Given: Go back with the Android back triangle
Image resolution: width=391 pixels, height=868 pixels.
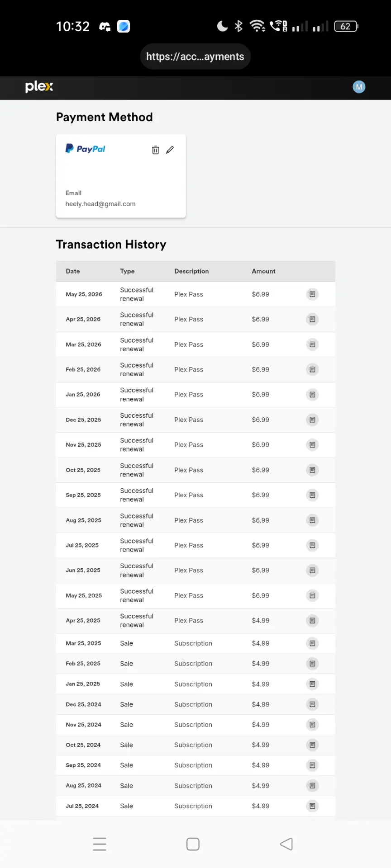Looking at the screenshot, I should point(286,844).
